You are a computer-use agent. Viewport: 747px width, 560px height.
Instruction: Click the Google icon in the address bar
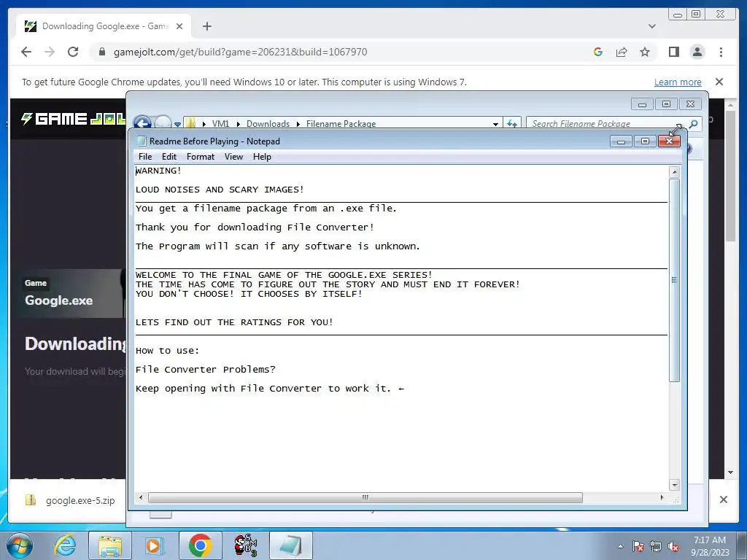[x=598, y=52]
